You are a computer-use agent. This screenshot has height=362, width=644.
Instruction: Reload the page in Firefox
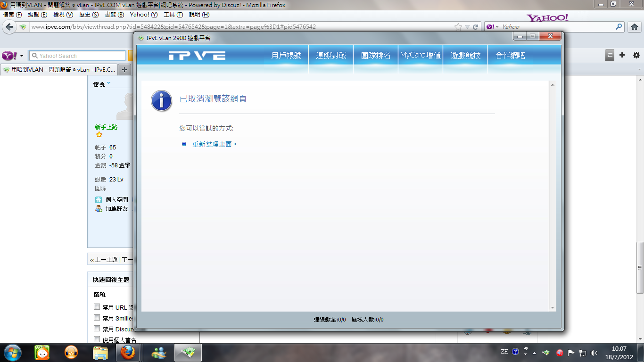[x=475, y=27]
